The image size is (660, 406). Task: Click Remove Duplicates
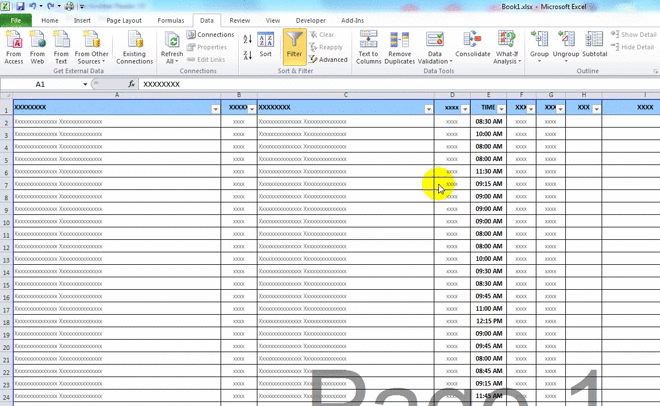pyautogui.click(x=399, y=47)
